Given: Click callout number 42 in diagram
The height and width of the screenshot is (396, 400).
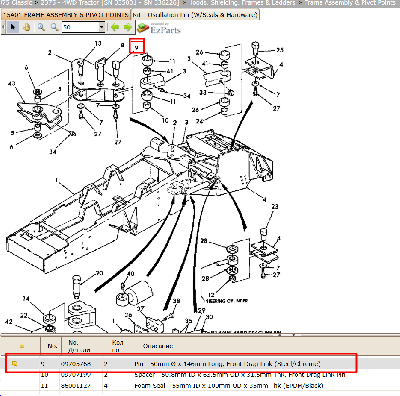Looking at the screenshot, I should coord(8,322).
